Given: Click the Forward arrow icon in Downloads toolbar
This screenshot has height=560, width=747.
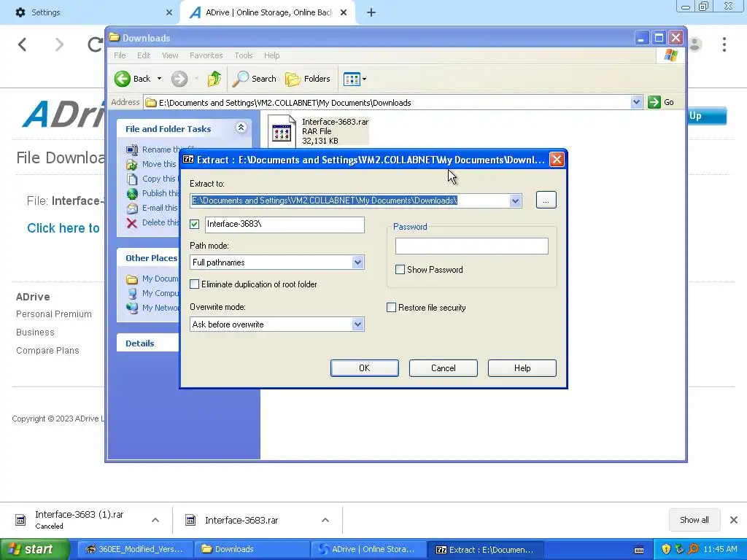Looking at the screenshot, I should click(179, 79).
